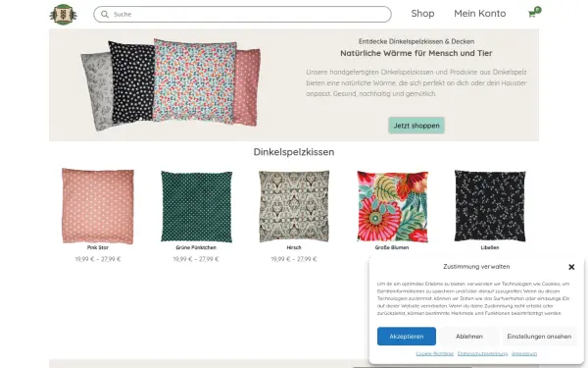Open the Große Blumen pillow image
588x368 pixels.
(392, 206)
